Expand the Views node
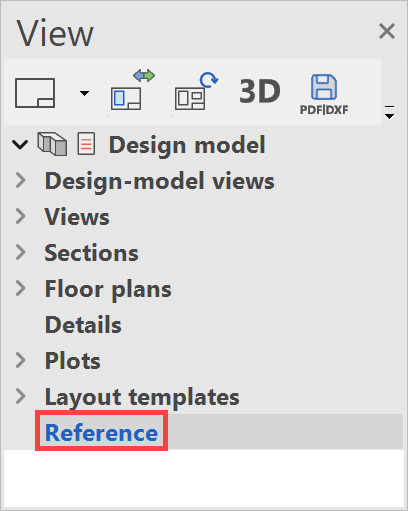Screen dimensions: 408x511 (x=21, y=216)
